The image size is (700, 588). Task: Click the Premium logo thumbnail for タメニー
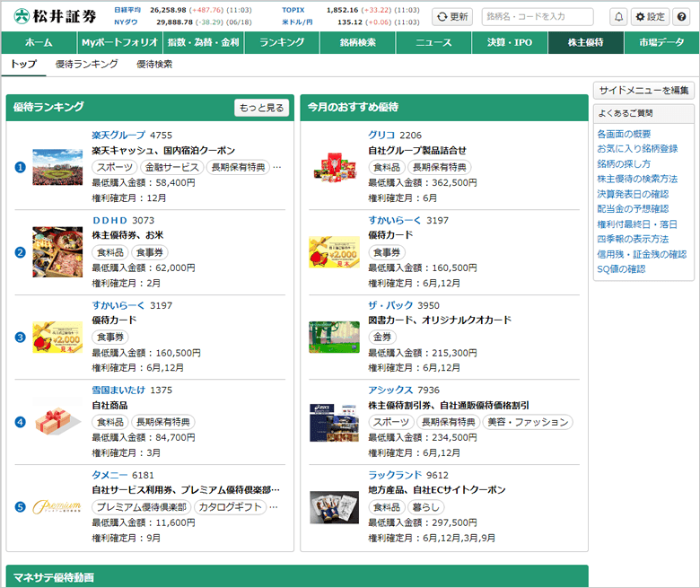tap(57, 506)
